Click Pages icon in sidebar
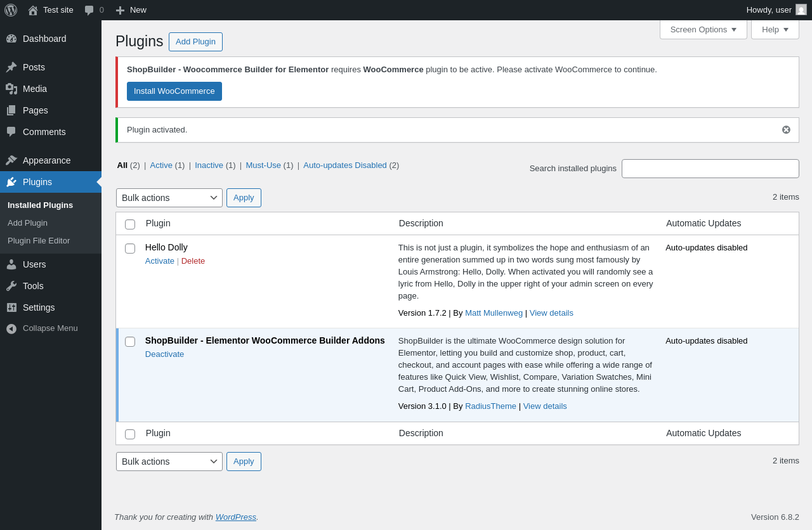This screenshot has height=530, width=812. (x=11, y=110)
